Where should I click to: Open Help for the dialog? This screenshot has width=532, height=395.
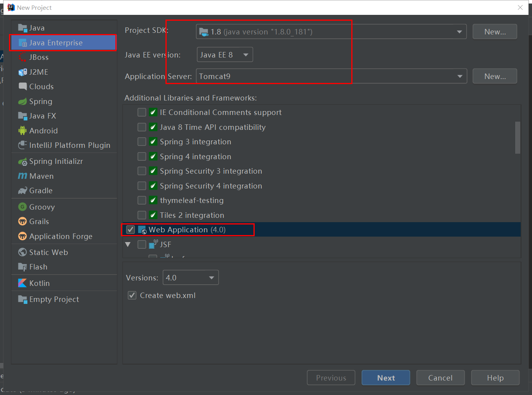(x=495, y=378)
